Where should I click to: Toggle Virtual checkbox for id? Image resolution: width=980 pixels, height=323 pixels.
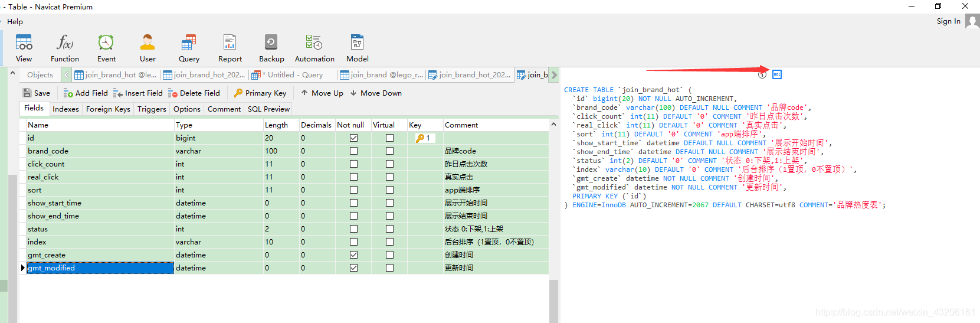(x=389, y=138)
